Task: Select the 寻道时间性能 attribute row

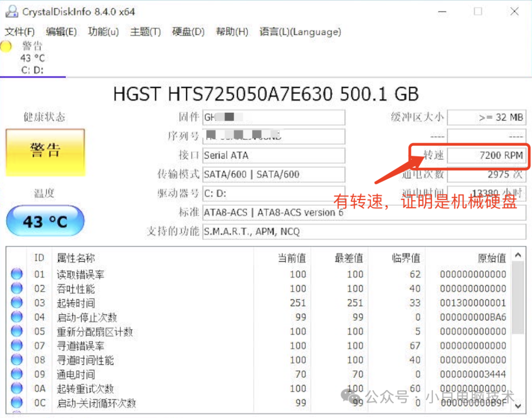Action: click(x=259, y=360)
